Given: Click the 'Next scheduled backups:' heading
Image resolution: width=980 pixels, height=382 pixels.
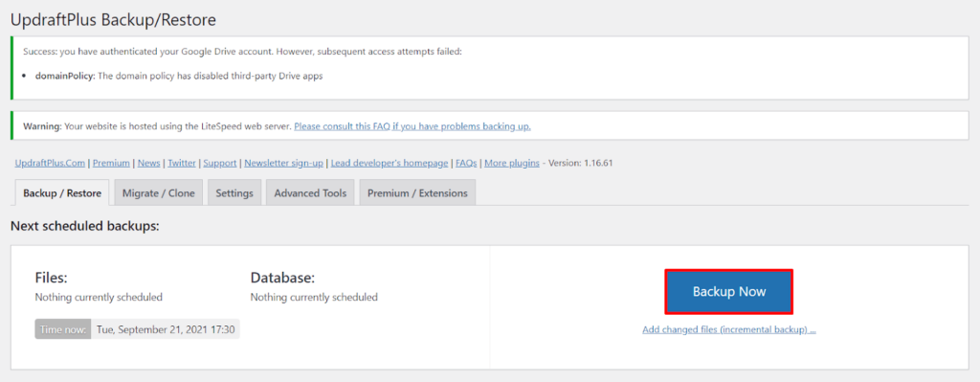Looking at the screenshot, I should point(85,226).
